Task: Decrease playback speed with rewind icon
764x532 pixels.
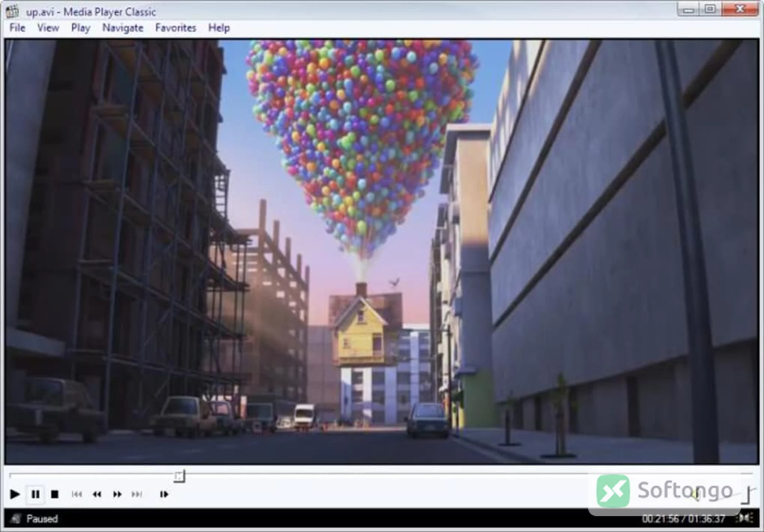Action: coord(97,494)
